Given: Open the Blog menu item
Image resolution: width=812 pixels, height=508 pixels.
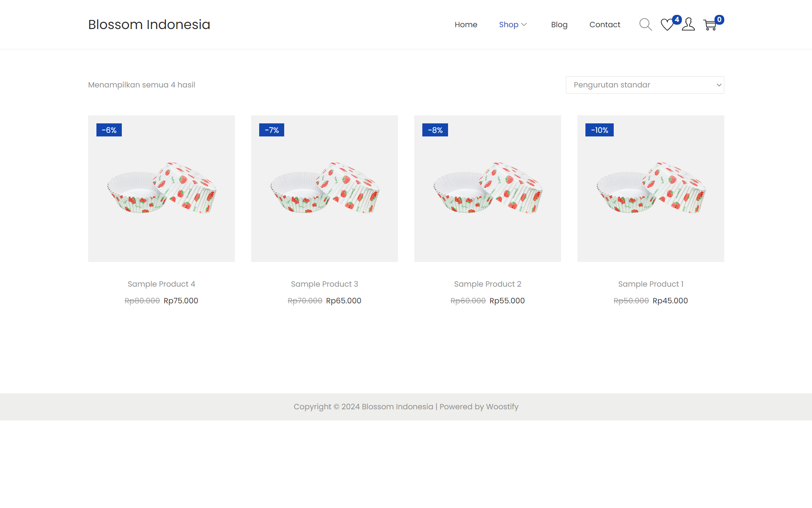Looking at the screenshot, I should pos(559,25).
